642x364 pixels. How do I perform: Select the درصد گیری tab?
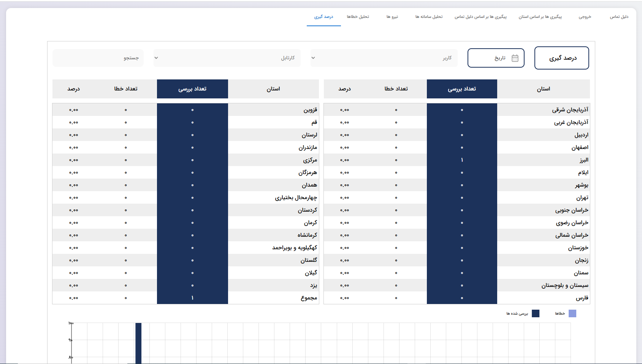324,17
